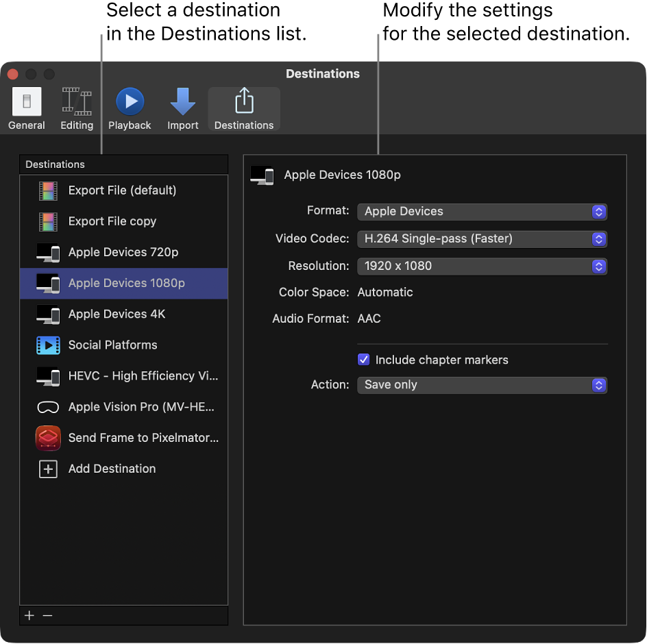
Task: Click the Export File (default) filmstrip icon
Action: [48, 190]
